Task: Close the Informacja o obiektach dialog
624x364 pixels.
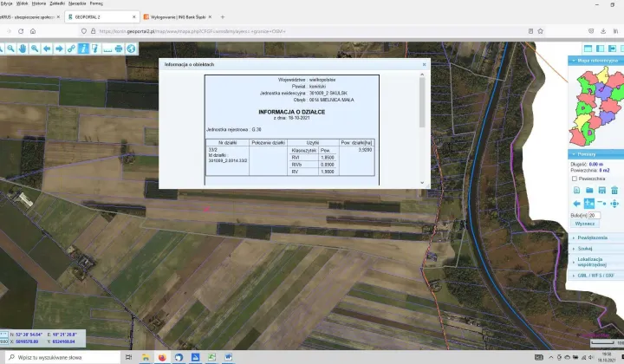Action: (424, 64)
